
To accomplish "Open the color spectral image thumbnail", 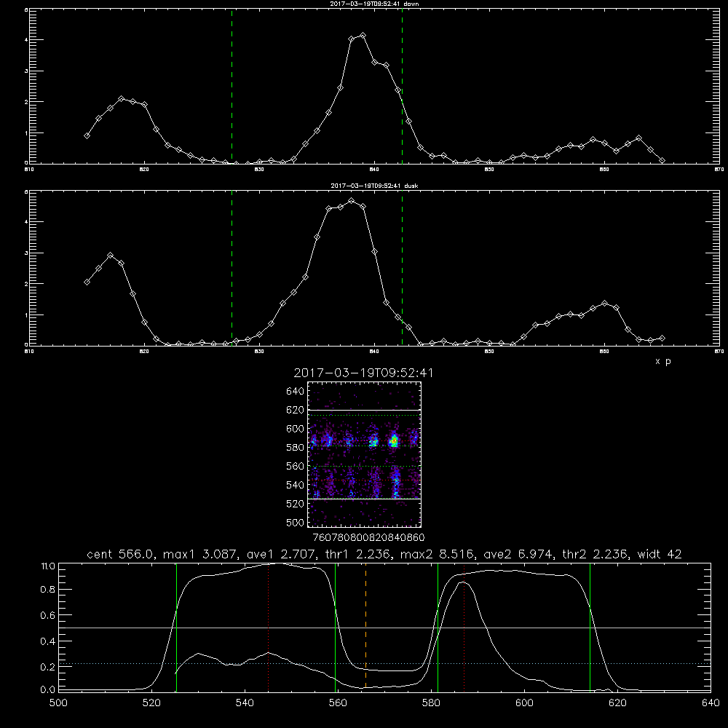I will [x=365, y=454].
